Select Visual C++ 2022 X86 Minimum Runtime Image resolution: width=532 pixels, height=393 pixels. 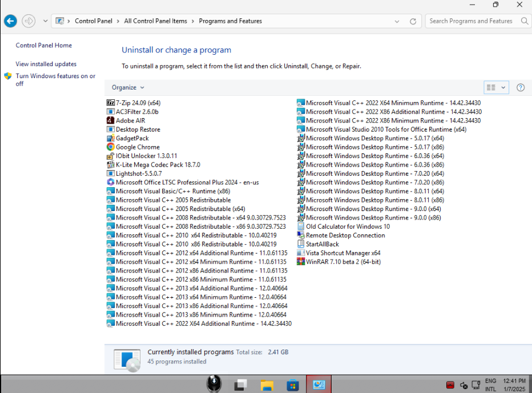click(x=389, y=120)
